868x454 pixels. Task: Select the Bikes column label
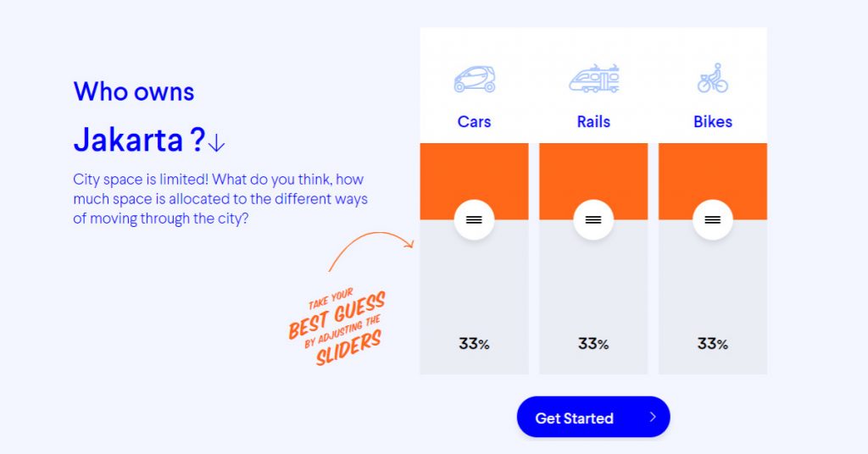click(712, 122)
